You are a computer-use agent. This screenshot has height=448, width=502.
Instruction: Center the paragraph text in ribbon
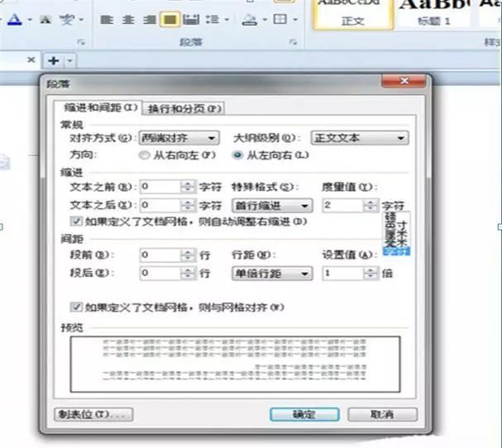pos(128,20)
